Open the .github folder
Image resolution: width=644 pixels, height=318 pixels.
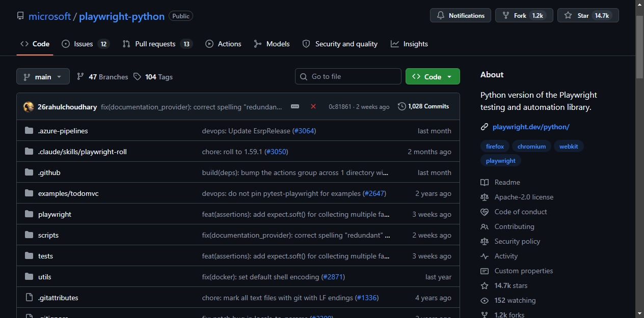(x=49, y=172)
